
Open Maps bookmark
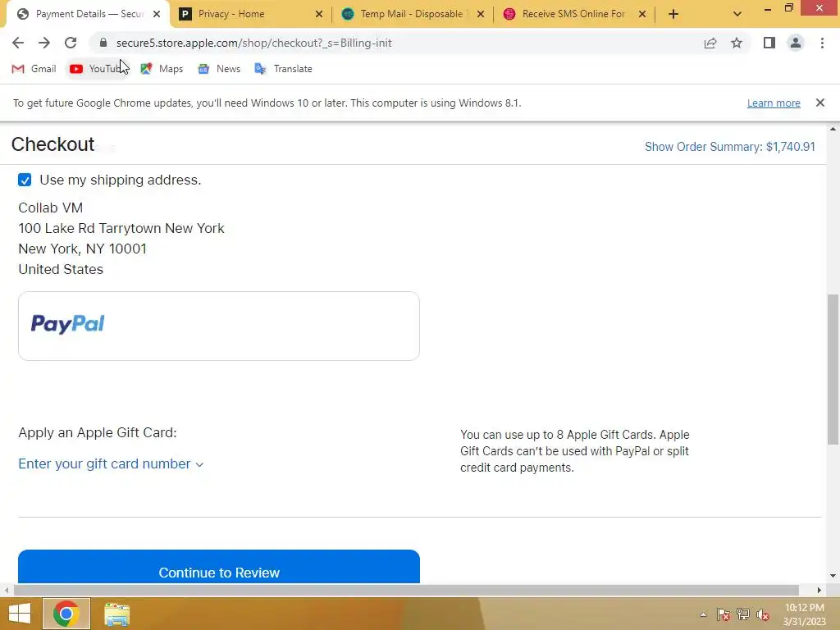coord(162,69)
